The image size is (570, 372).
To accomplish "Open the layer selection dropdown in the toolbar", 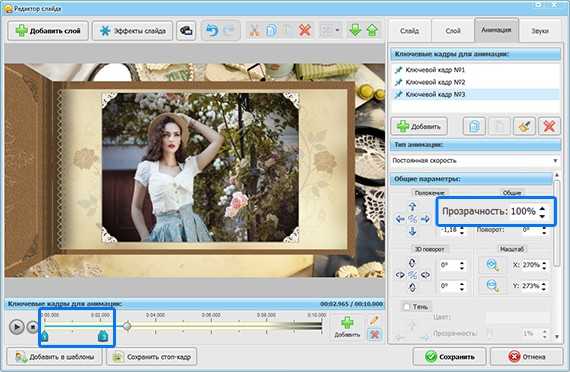I will (x=330, y=31).
